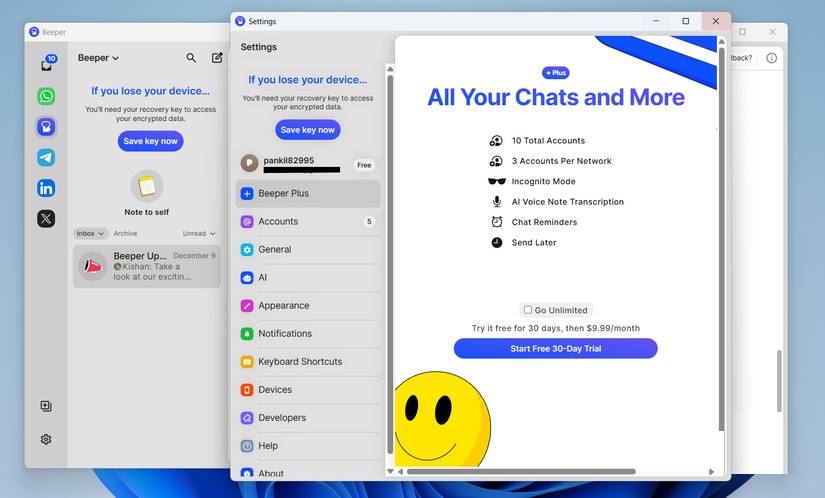Select the Telegram network icon in sidebar
The image size is (825, 498).
click(46, 157)
